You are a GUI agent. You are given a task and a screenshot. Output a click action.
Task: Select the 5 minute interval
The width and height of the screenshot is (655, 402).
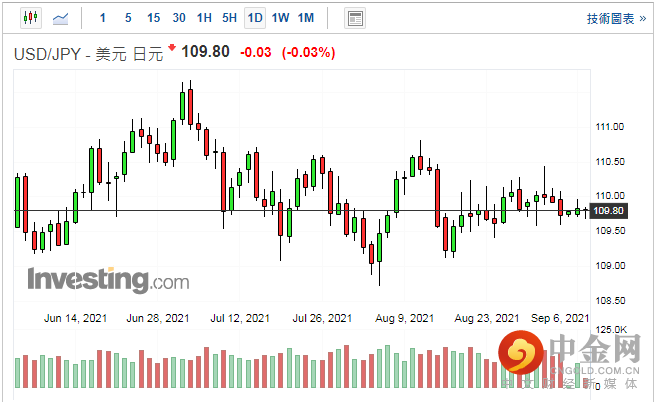point(127,18)
